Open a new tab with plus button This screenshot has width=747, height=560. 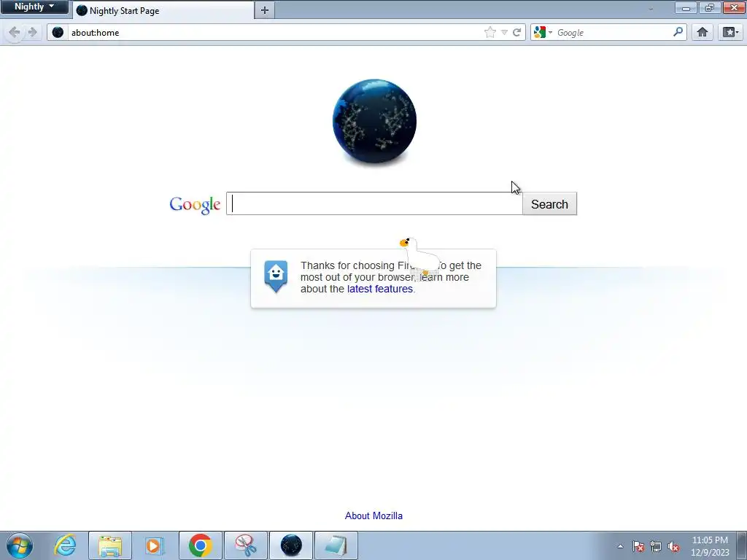coord(264,10)
